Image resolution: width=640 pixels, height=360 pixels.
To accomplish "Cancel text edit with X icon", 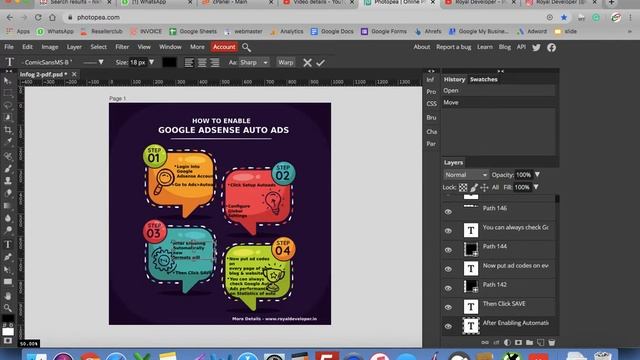I will pyautogui.click(x=307, y=62).
